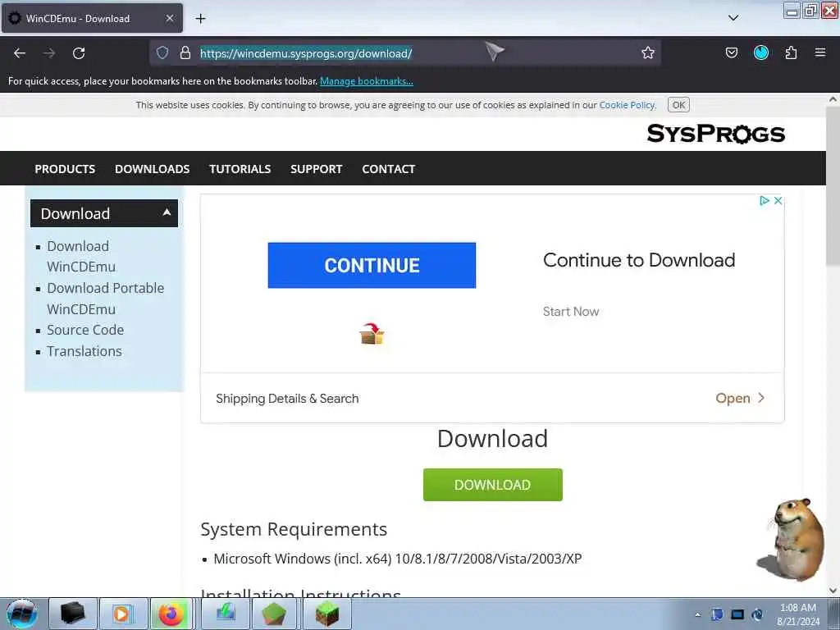Click the round blue system tray icon
This screenshot has width=840, height=630.
pyautogui.click(x=757, y=614)
